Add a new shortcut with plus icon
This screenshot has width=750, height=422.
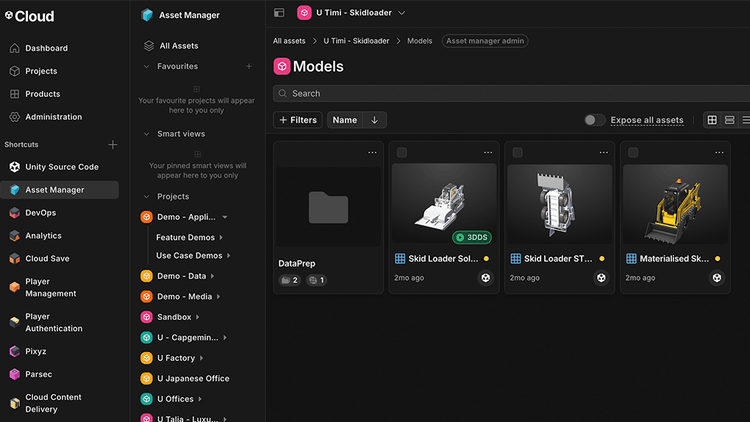[113, 145]
